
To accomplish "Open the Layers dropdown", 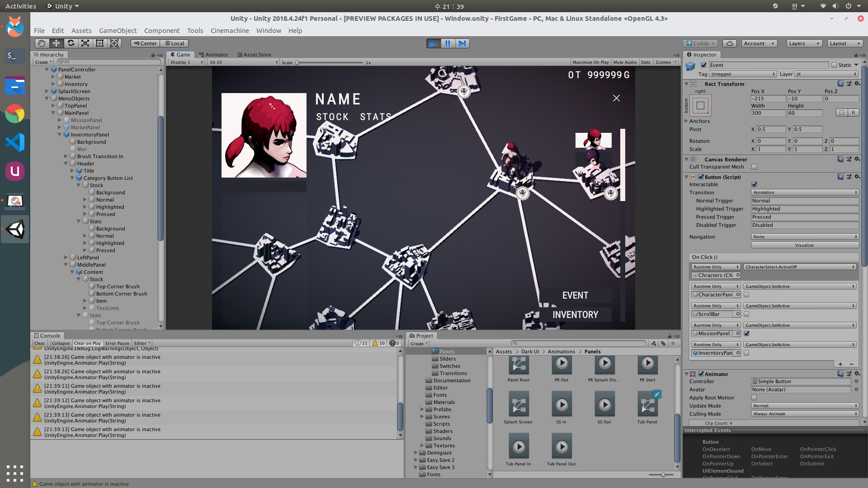I will click(x=804, y=43).
